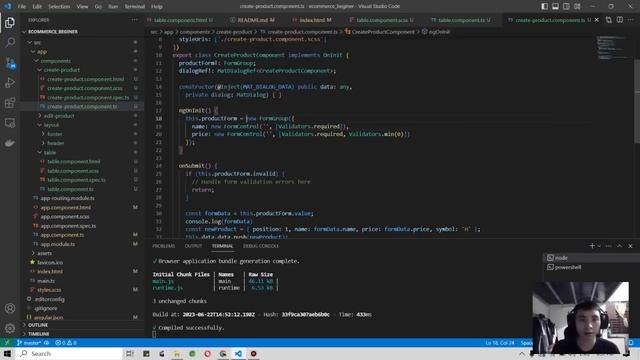640x360 pixels.
Task: Open Explorer panel More Actions ellipsis
Action: [135, 20]
